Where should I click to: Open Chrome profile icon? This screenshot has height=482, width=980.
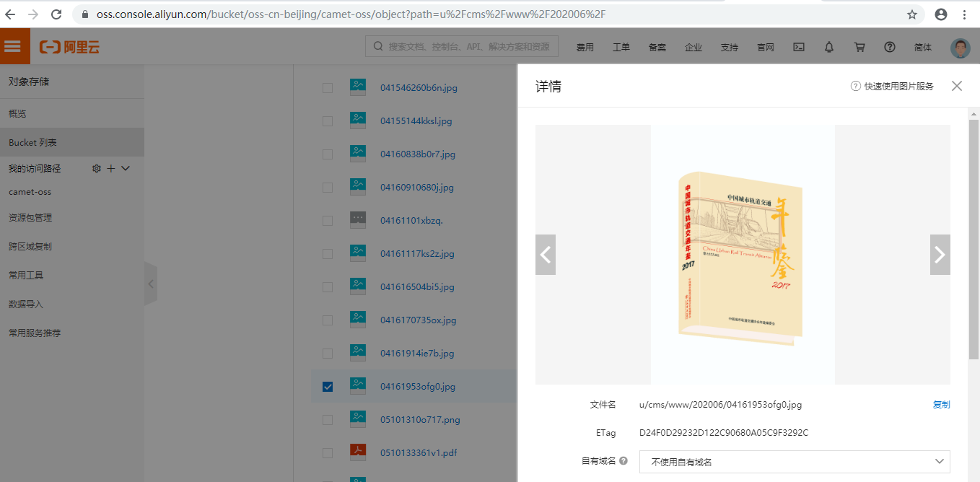click(941, 14)
